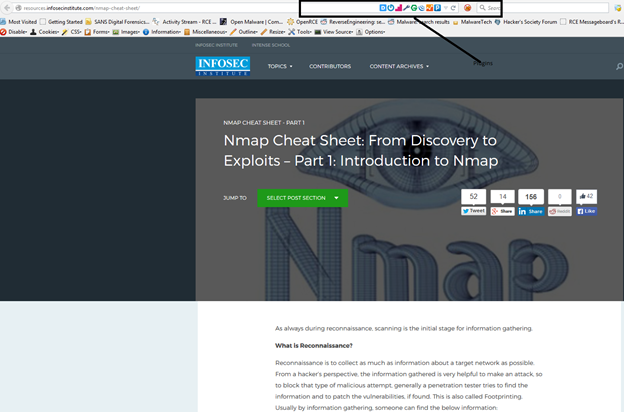Click the Google Plus Share button

[x=501, y=211]
